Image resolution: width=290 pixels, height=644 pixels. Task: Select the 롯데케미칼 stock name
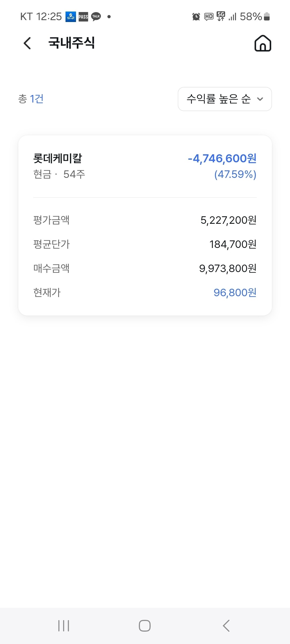coord(57,158)
